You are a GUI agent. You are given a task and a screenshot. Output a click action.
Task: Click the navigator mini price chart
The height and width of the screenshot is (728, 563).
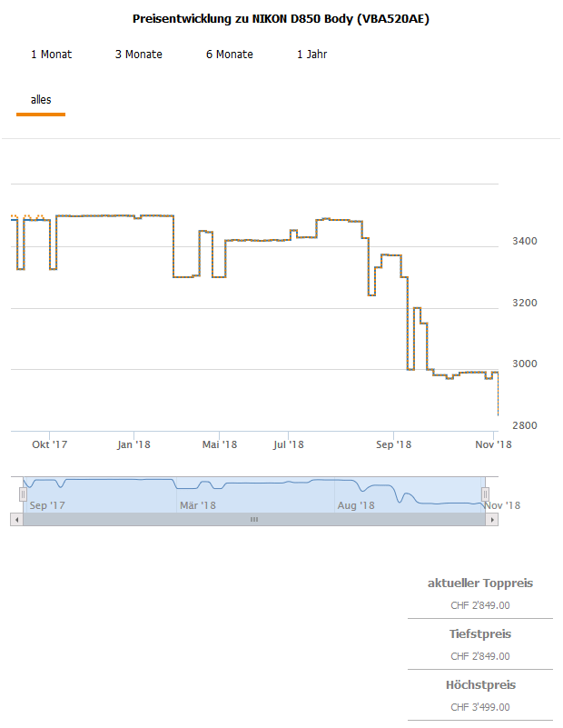(x=254, y=494)
